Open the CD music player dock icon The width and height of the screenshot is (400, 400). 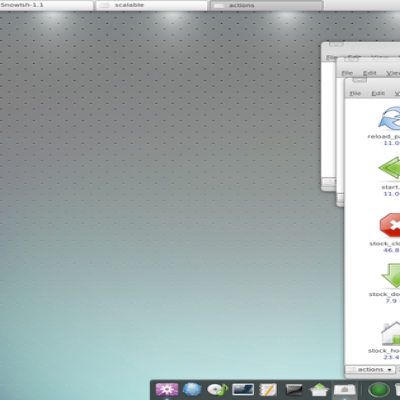click(217, 389)
